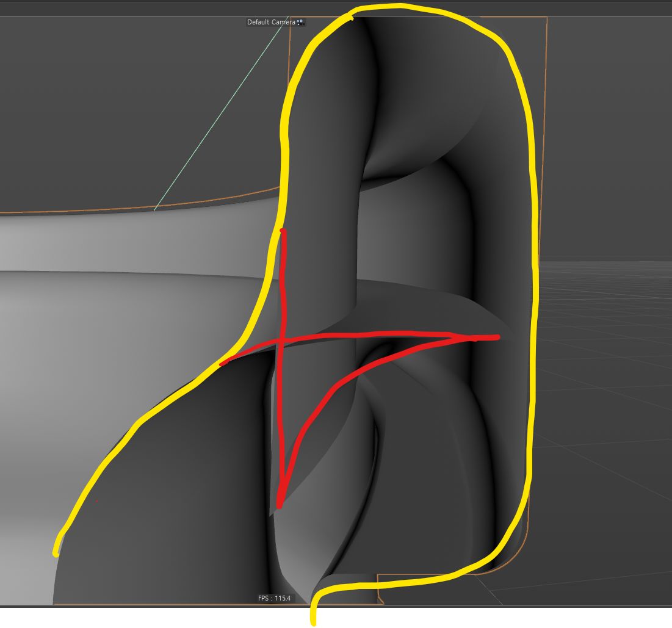Click the left end of red horizontal line
The width and height of the screenshot is (672, 628).
pyautogui.click(x=222, y=364)
